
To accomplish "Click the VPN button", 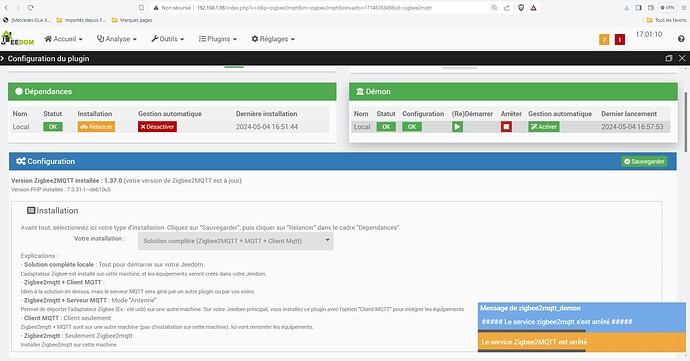I will pyautogui.click(x=668, y=7).
